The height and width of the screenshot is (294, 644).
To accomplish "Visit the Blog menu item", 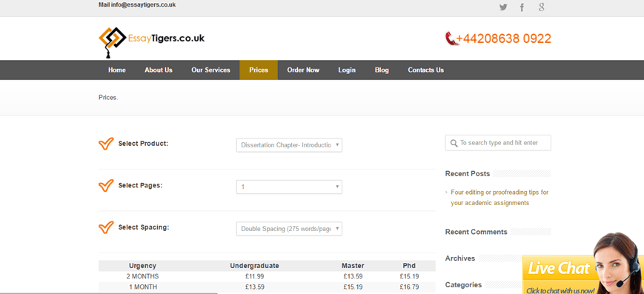I will [382, 70].
